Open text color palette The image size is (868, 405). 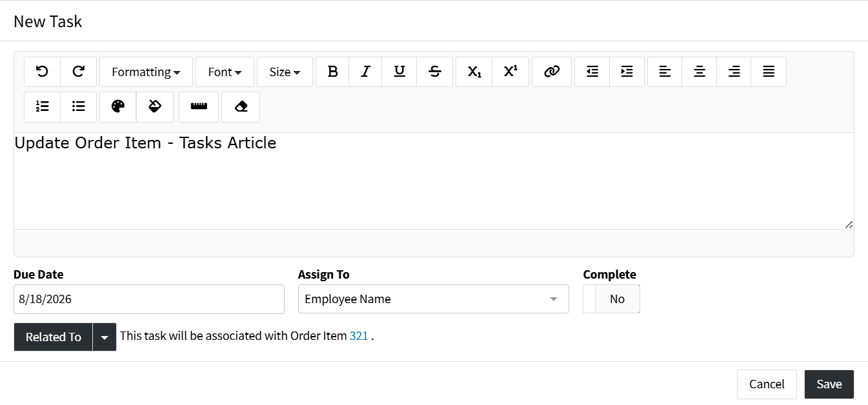[118, 106]
